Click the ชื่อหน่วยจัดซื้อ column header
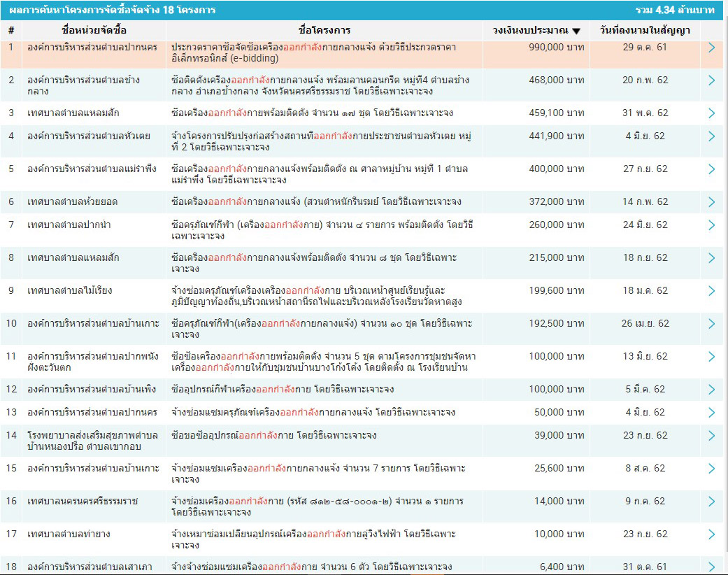The height and width of the screenshot is (575, 728). click(x=94, y=31)
